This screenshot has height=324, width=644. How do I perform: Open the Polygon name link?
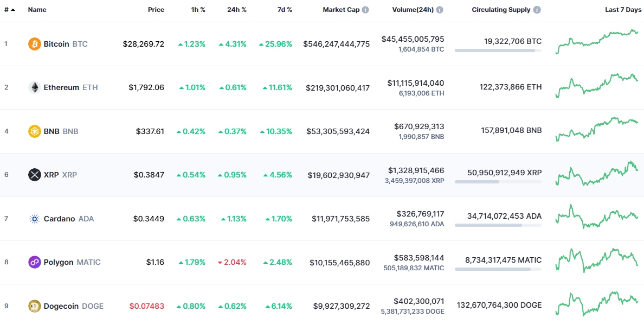click(x=59, y=262)
